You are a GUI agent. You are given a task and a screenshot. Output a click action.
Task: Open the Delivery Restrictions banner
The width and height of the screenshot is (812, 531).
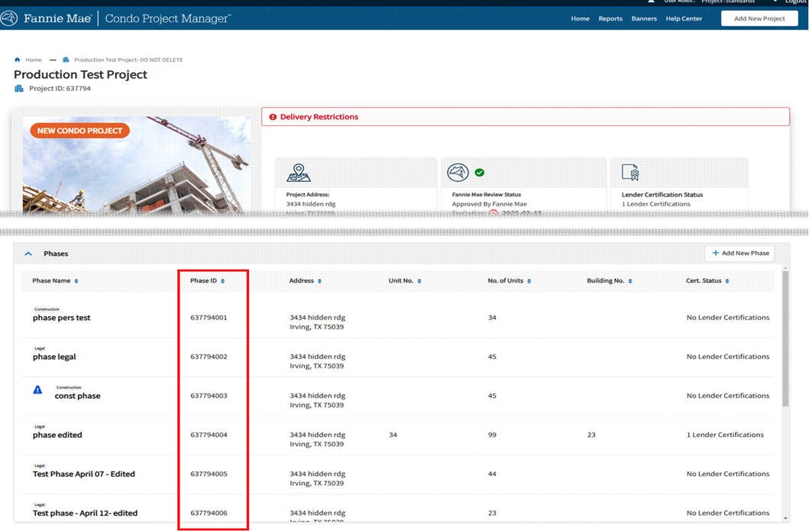click(x=526, y=117)
